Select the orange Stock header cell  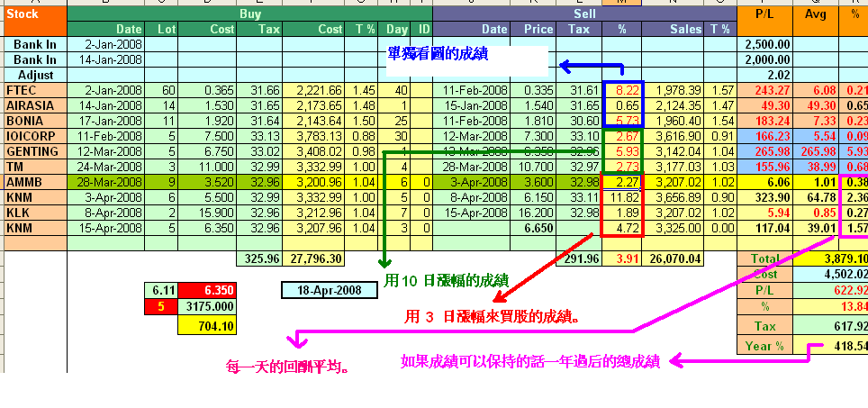(x=33, y=14)
